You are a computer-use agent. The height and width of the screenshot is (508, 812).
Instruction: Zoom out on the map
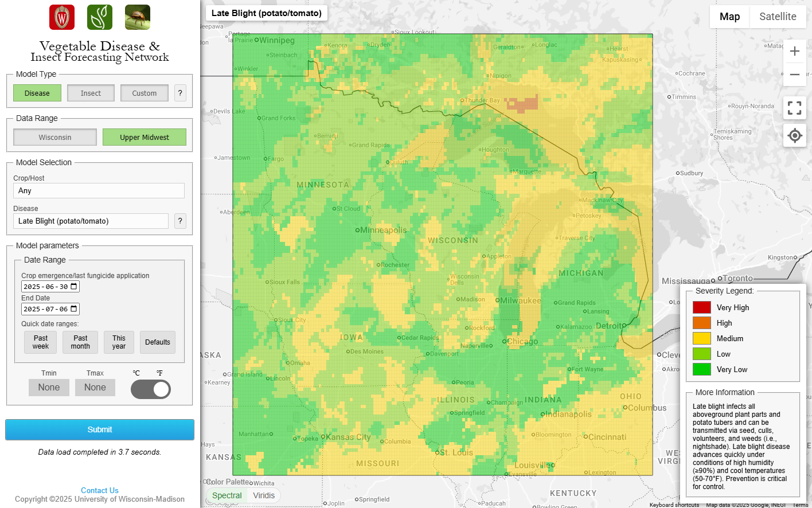(794, 75)
